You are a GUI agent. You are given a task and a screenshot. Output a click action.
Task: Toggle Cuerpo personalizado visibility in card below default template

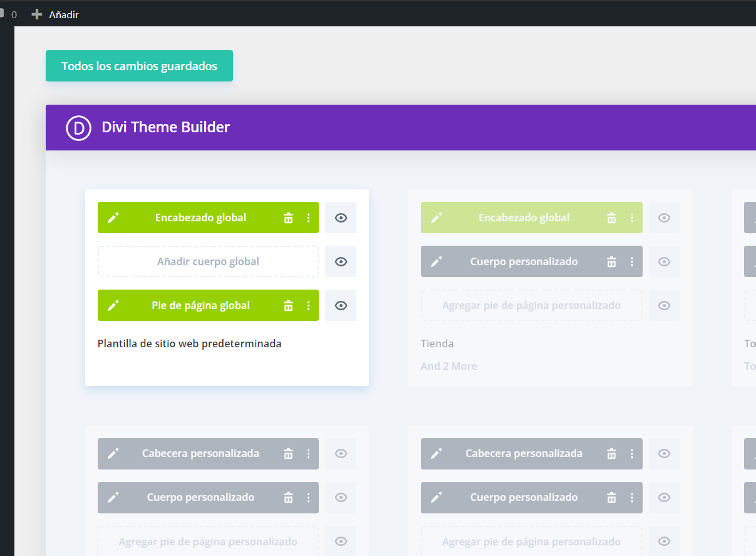click(341, 497)
